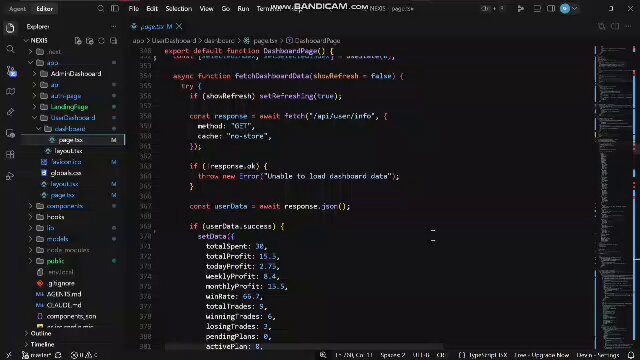The width and height of the screenshot is (640, 360).
Task: Click the run arrow icon in title bar
Action: pos(520,8)
